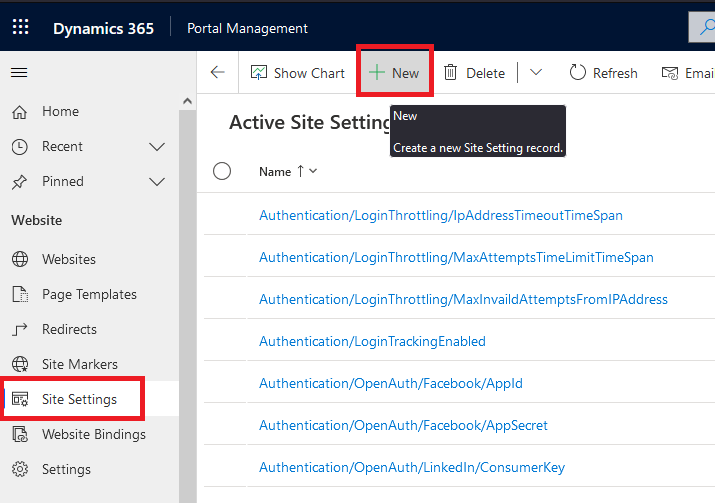
Task: Click the sidebar scroll-up arrow
Action: [187, 101]
